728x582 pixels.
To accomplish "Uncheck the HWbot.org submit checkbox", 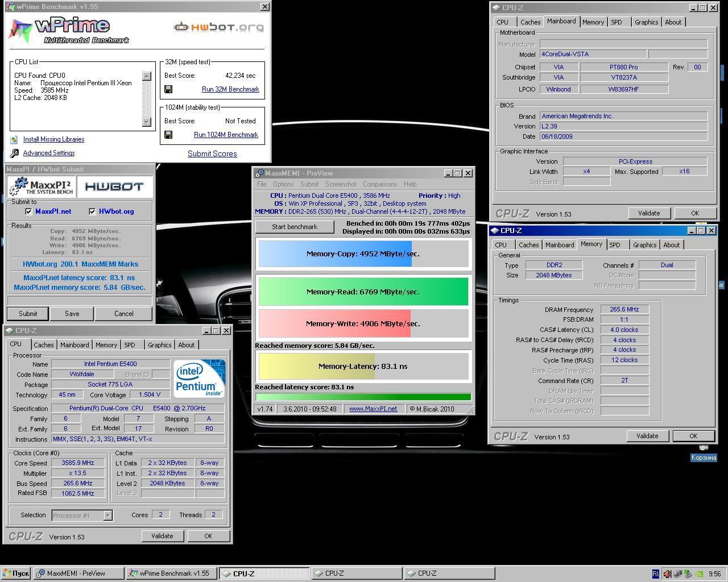I will tap(92, 211).
